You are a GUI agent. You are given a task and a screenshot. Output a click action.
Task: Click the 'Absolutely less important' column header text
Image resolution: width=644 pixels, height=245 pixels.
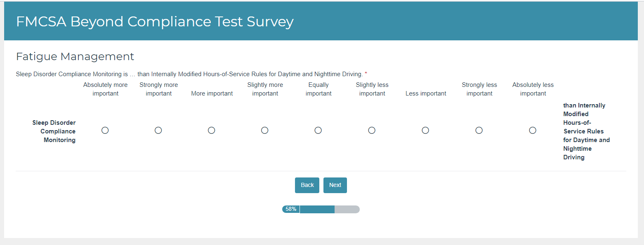click(x=533, y=89)
